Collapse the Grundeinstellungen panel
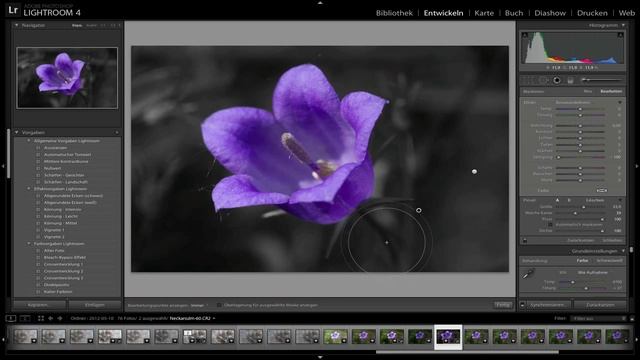This screenshot has height=360, width=640. [x=623, y=251]
